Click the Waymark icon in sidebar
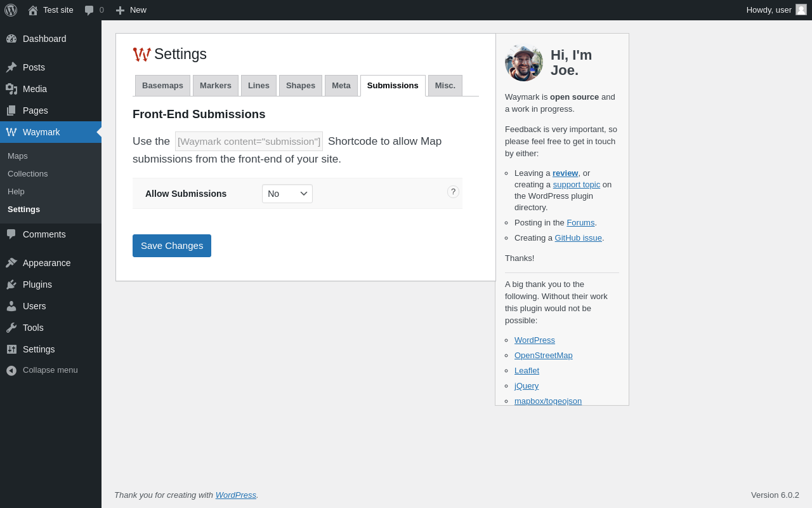Image resolution: width=812 pixels, height=508 pixels. click(11, 132)
